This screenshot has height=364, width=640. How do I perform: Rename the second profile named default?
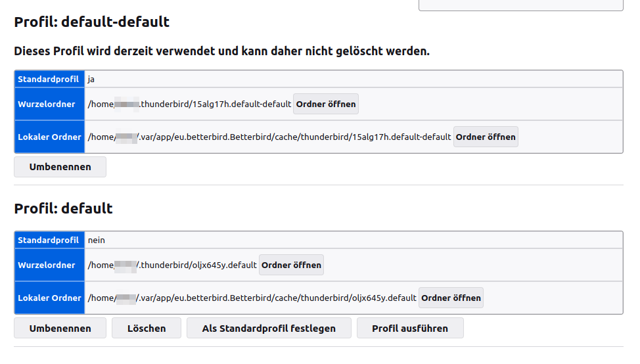click(60, 328)
